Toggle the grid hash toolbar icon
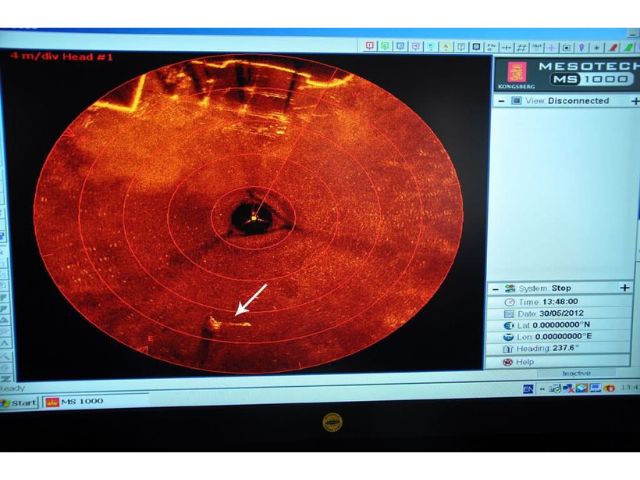640x480 pixels. [522, 48]
